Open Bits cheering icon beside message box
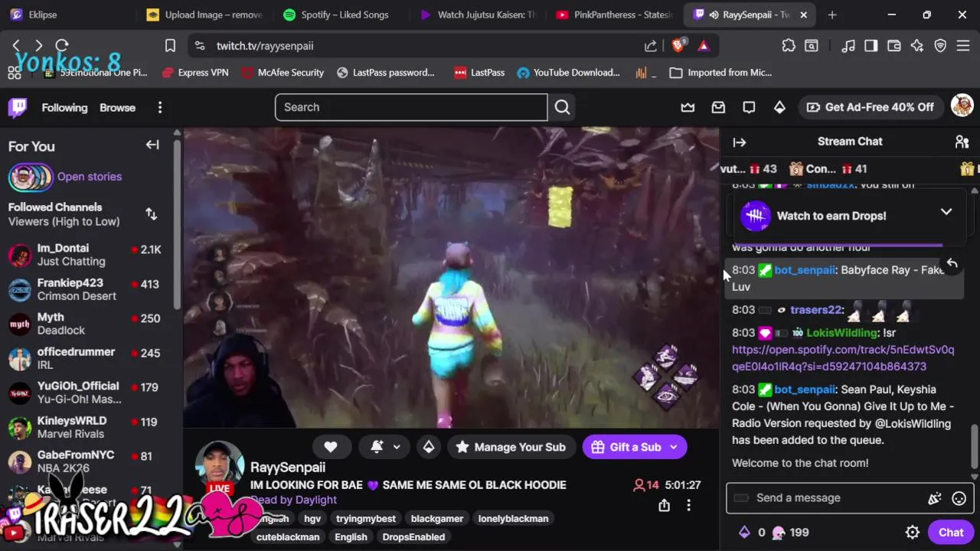Screen dimensions: 980x551 934,498
